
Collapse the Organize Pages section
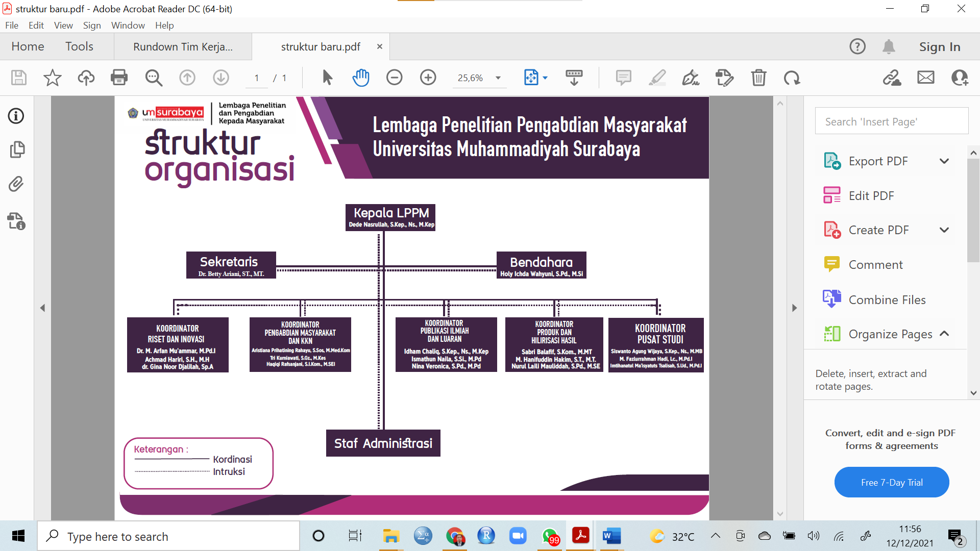click(x=944, y=334)
